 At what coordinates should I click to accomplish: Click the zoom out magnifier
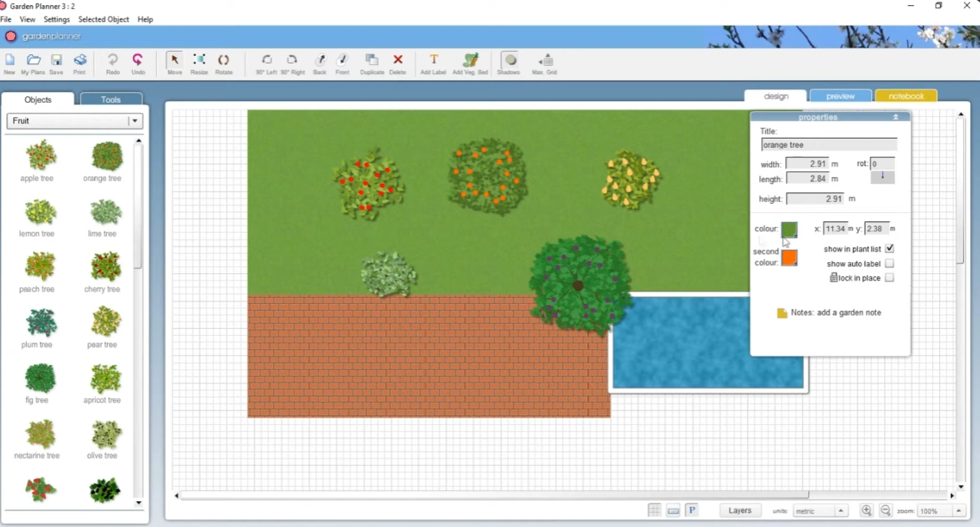click(886, 511)
